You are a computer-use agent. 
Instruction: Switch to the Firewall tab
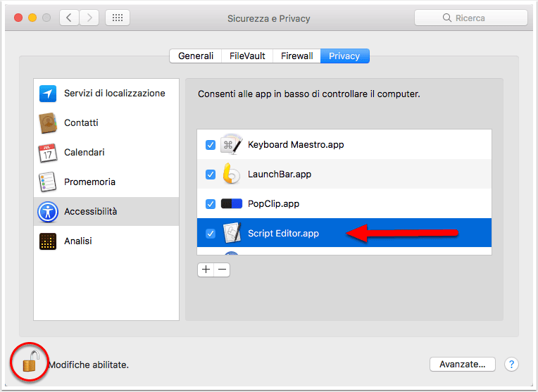296,56
